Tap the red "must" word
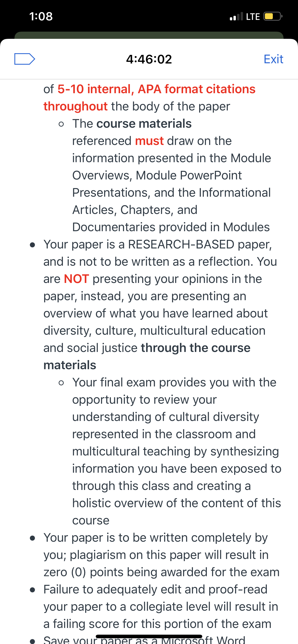 [x=149, y=141]
